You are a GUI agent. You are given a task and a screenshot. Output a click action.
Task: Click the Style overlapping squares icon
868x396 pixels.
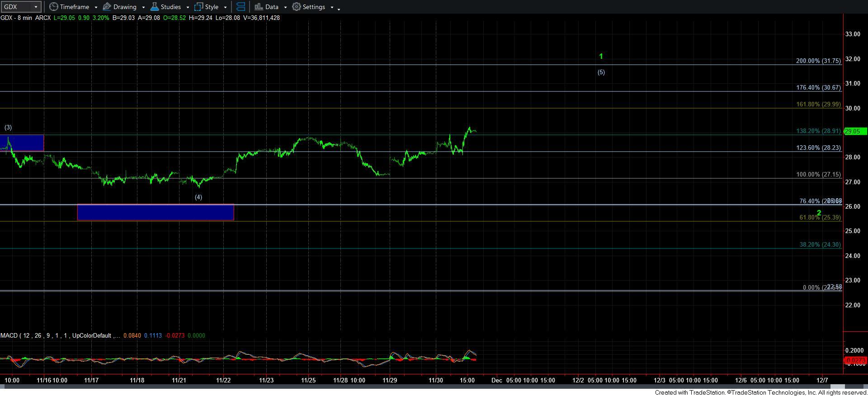[x=198, y=7]
